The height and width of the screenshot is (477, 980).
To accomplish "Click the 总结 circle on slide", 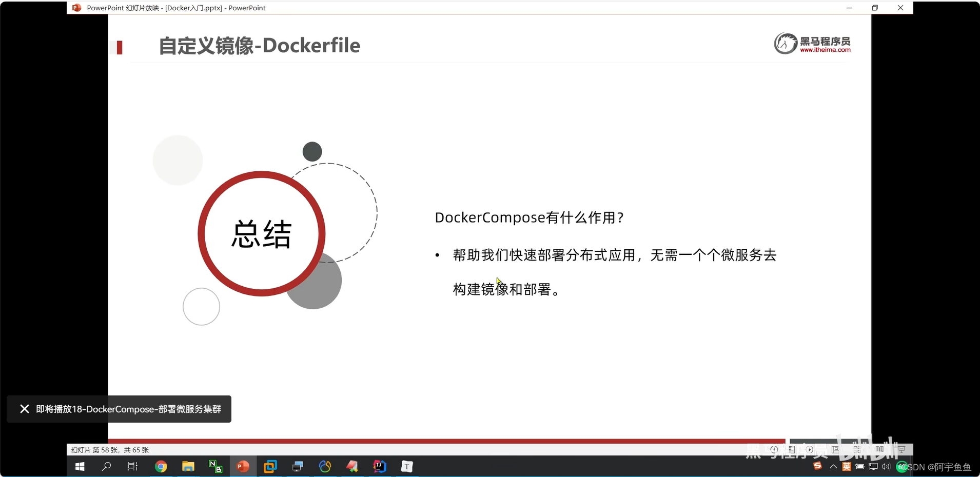I will tap(262, 234).
